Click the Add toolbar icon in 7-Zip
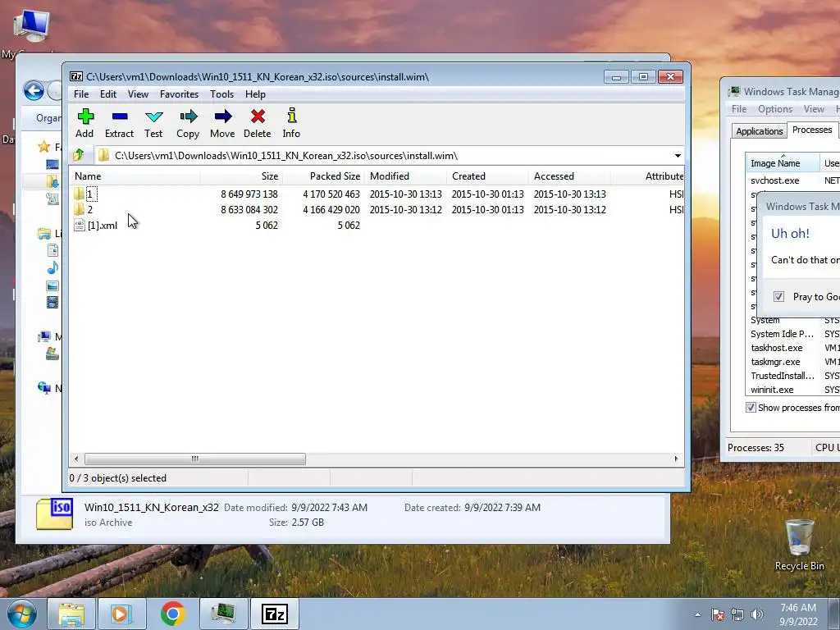Screen dimensions: 840x630 (x=85, y=123)
